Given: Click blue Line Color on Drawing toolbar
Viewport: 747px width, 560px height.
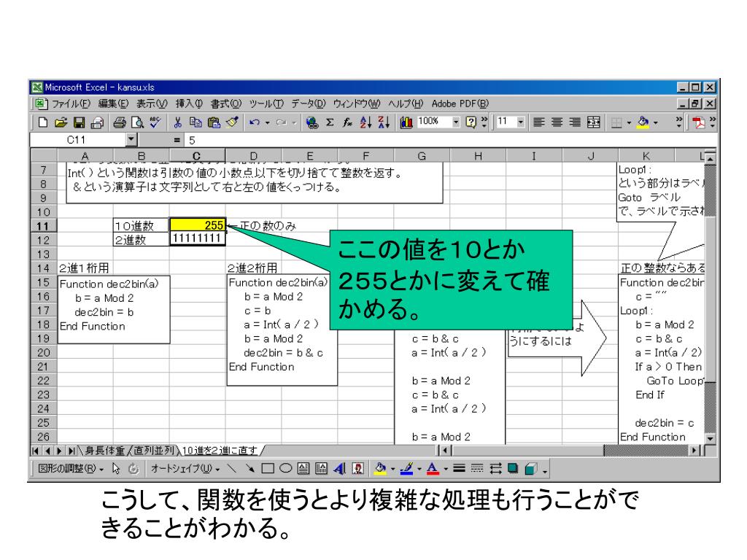Looking at the screenshot, I should pos(406,469).
